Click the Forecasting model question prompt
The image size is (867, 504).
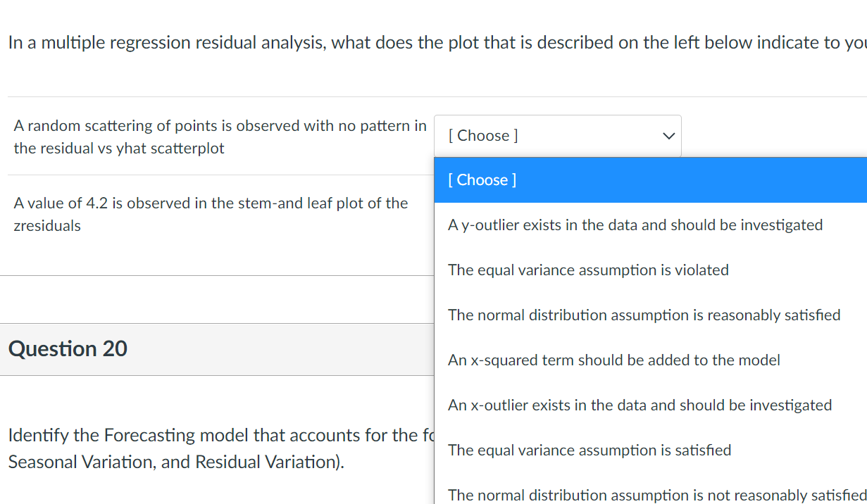click(211, 448)
